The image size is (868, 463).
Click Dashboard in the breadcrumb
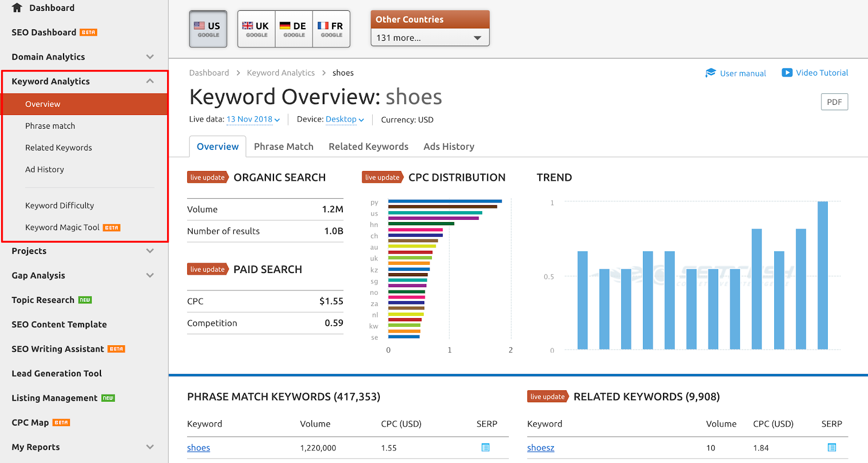209,73
